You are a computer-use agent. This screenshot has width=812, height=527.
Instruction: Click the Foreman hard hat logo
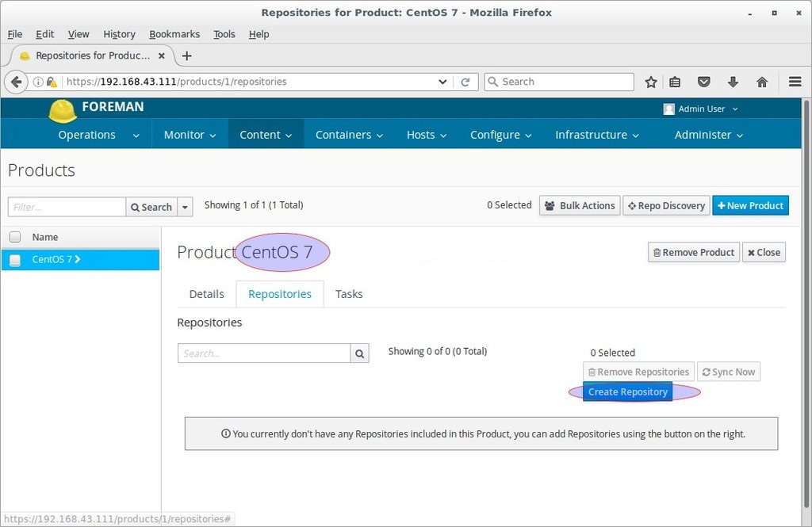(x=63, y=111)
